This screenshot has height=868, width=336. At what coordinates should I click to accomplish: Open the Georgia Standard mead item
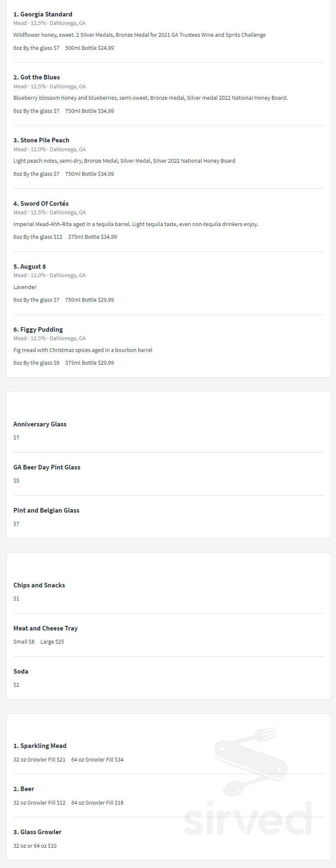(x=43, y=14)
